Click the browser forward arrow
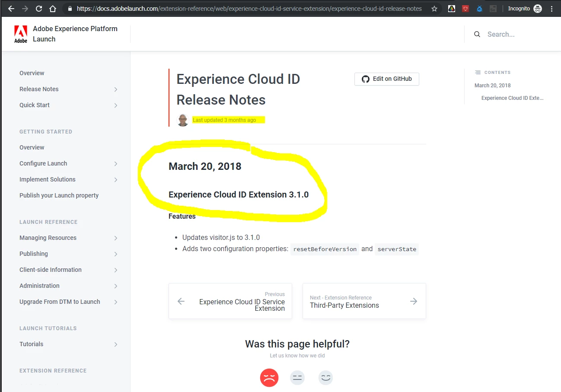 click(x=25, y=9)
